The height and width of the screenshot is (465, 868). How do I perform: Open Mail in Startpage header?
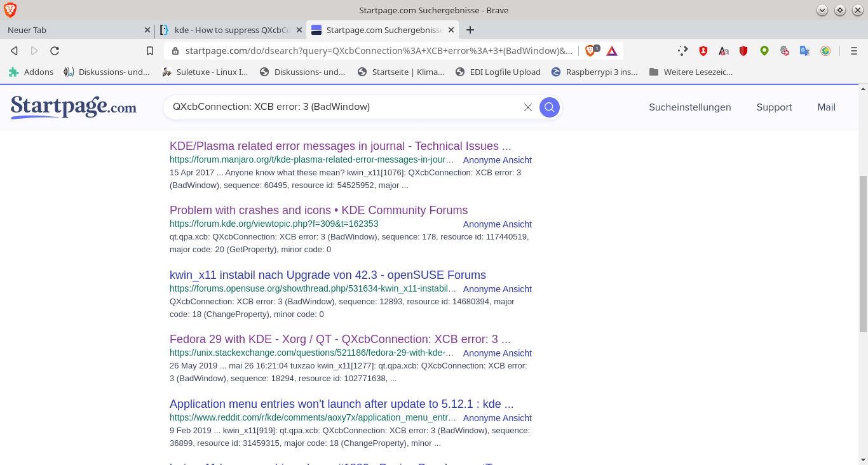click(826, 107)
